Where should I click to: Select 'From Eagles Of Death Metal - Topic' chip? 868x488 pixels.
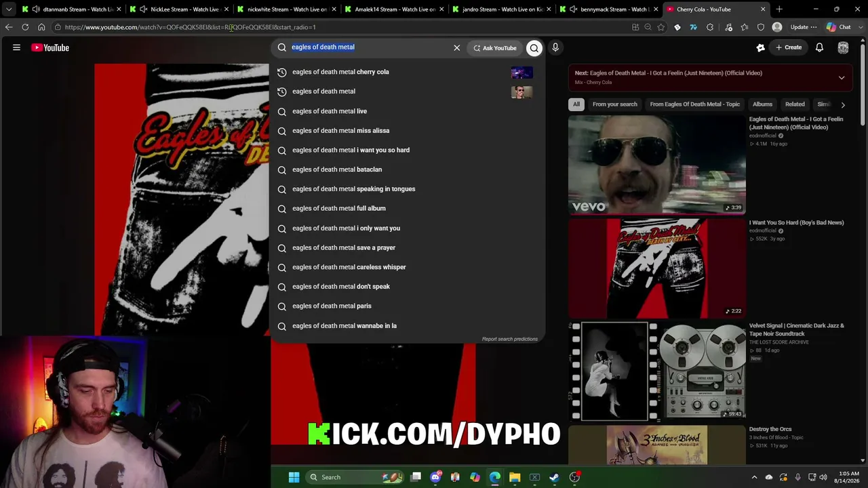pos(695,104)
